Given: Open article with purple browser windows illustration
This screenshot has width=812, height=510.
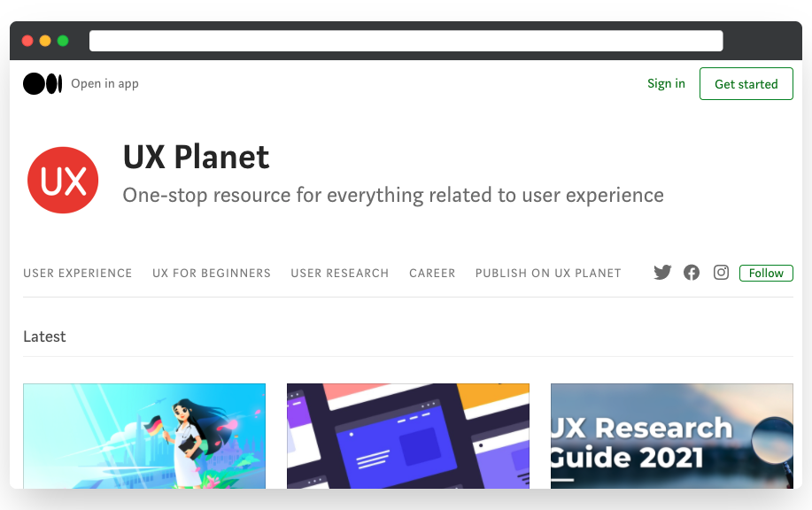Looking at the screenshot, I should [408, 436].
